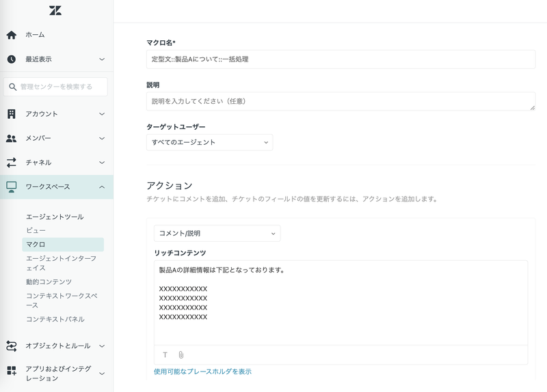
Task: Click the Zendesk logo icon
Action: 55,10
